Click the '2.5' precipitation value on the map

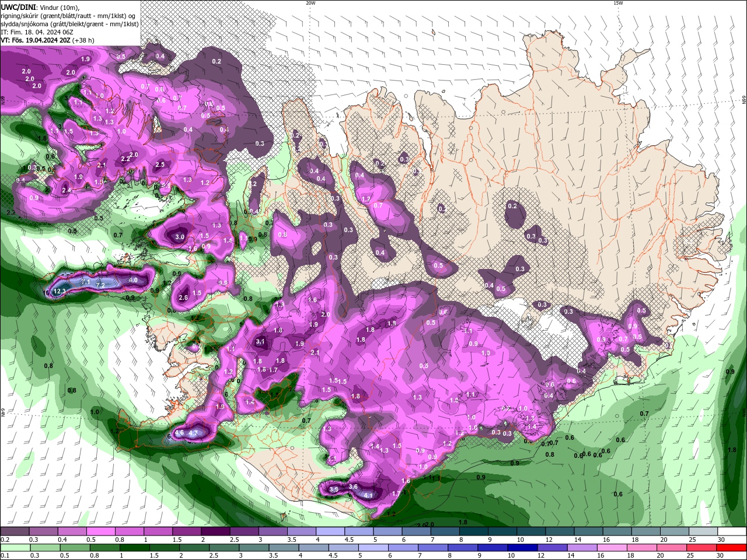click(x=160, y=164)
